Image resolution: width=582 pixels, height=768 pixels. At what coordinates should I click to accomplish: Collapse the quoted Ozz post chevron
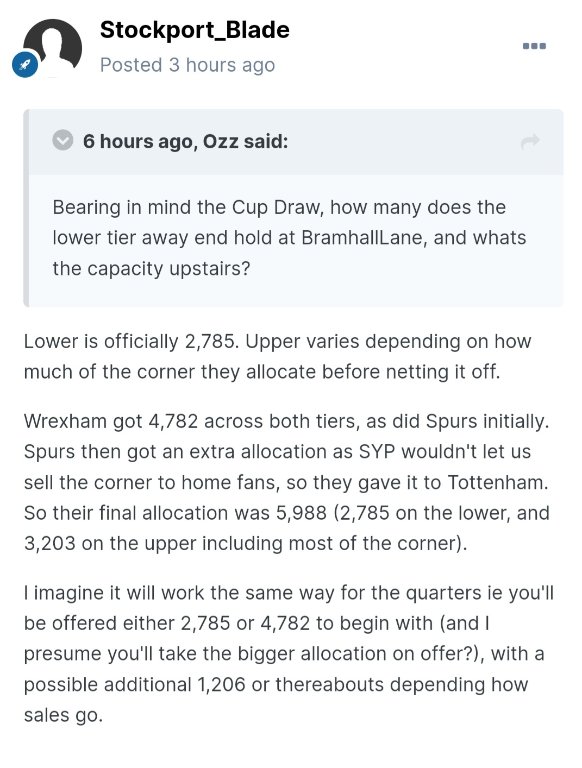[x=62, y=141]
